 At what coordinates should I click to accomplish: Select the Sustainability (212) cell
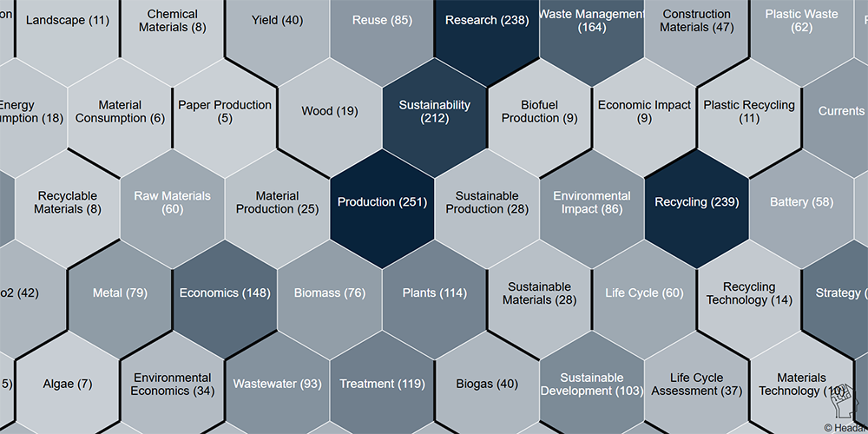[x=434, y=111]
